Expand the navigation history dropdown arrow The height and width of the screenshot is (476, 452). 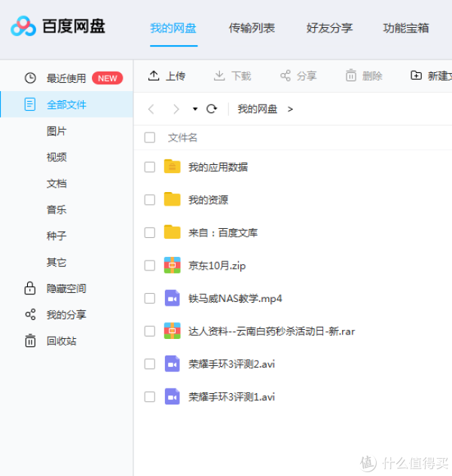[x=195, y=109]
